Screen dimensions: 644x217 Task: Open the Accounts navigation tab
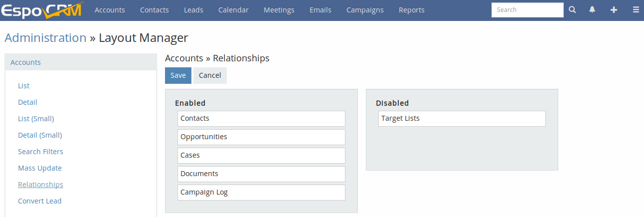click(110, 10)
